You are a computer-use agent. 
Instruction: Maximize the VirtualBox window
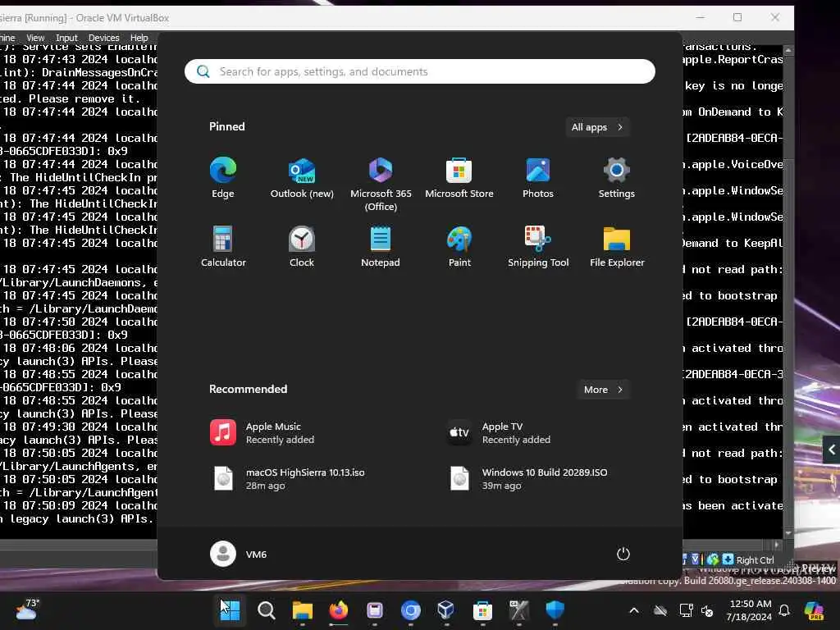tap(737, 17)
